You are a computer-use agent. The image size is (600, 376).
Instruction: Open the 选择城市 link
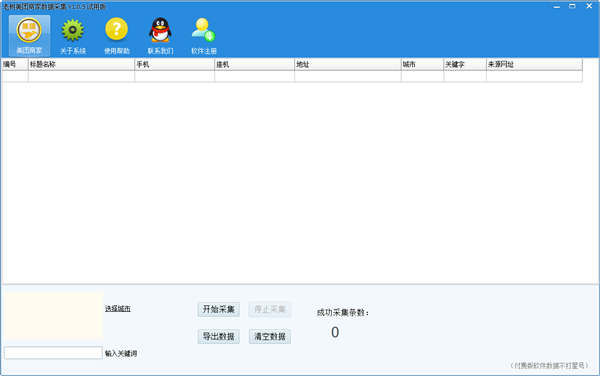(118, 308)
